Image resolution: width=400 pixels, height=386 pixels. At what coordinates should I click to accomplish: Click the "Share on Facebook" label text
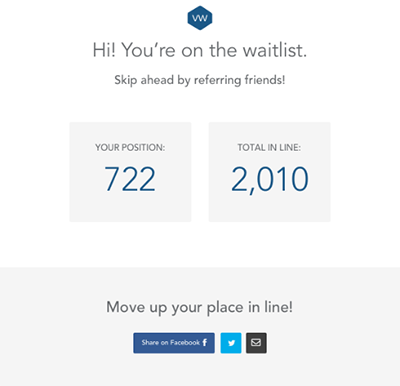pyautogui.click(x=171, y=342)
